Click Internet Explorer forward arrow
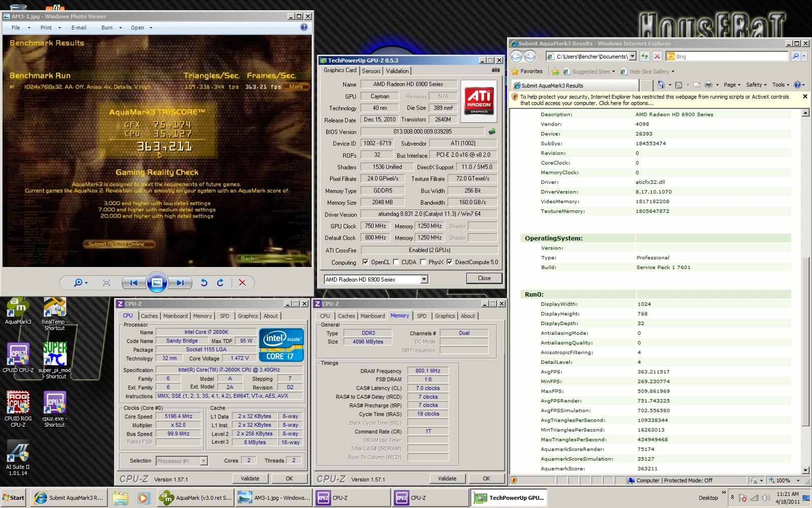The image size is (812, 508). pyautogui.click(x=530, y=56)
